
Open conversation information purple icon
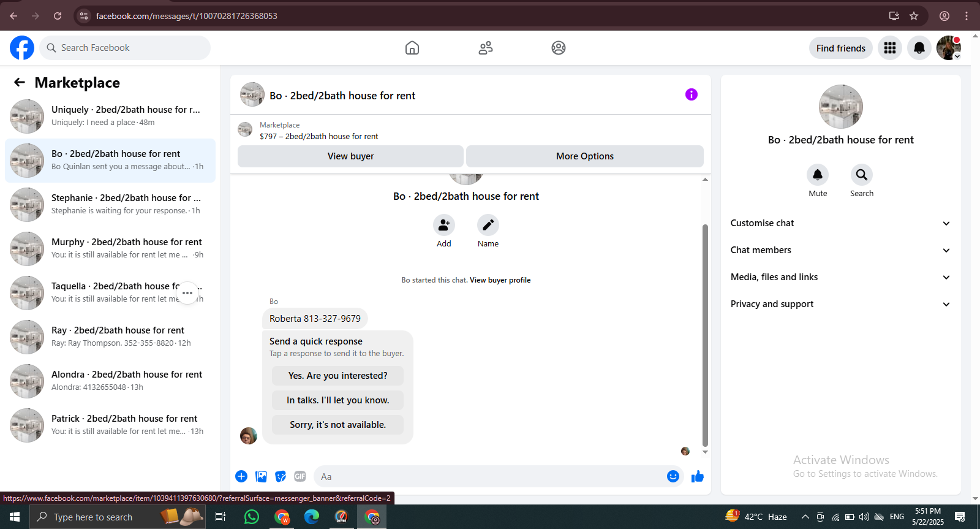point(692,94)
